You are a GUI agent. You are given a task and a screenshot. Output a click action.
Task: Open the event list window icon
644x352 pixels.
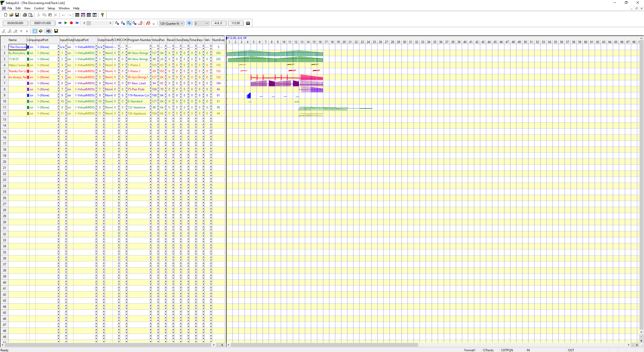point(89,15)
